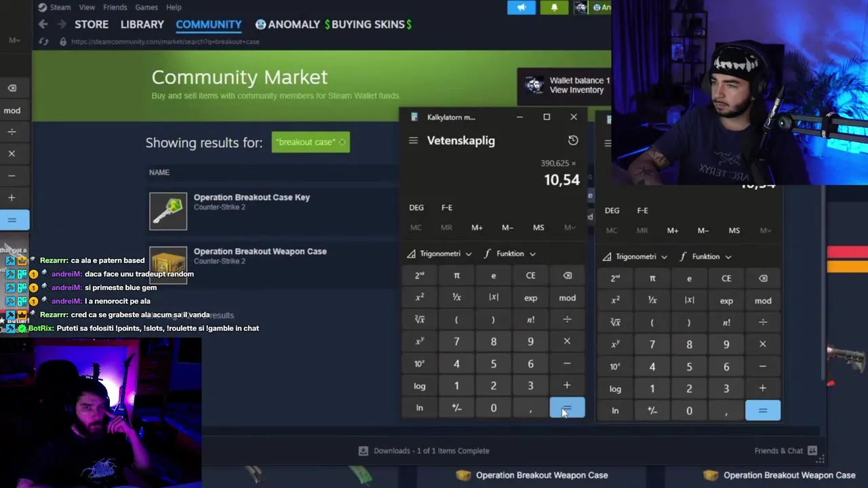Click square root key on right-hand calculator
868x488 pixels.
615,323
